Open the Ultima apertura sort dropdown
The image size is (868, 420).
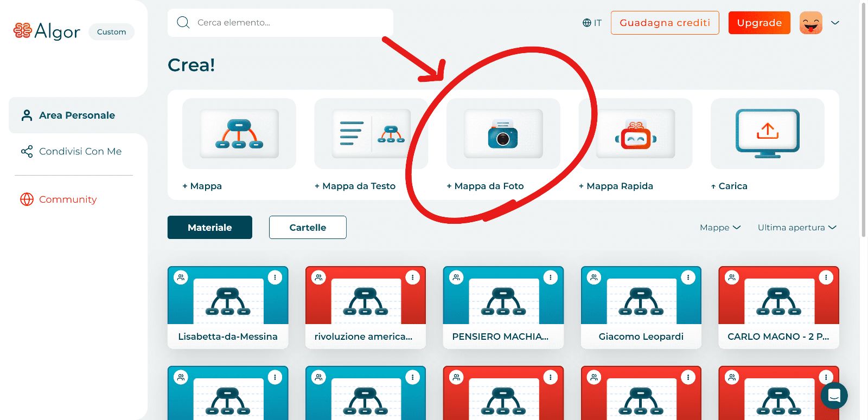(x=797, y=228)
